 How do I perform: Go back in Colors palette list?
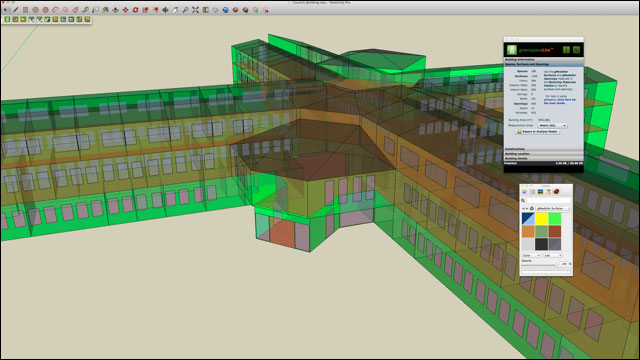523,209
